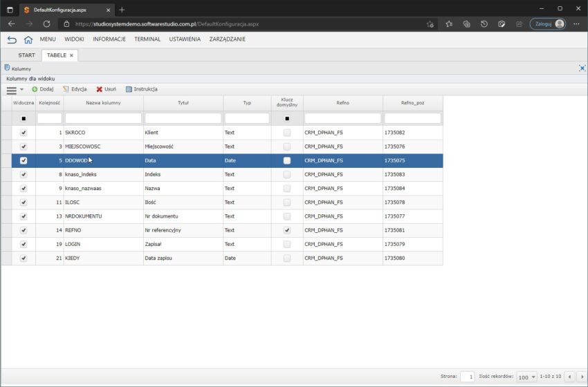Click the green Dodaj add button
Image resolution: width=588 pixels, height=387 pixels.
tap(42, 89)
